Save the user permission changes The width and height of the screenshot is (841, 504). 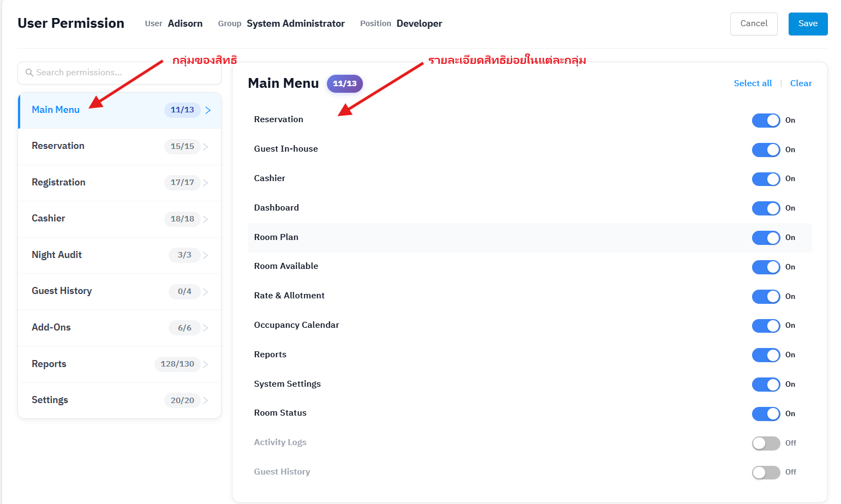808,24
